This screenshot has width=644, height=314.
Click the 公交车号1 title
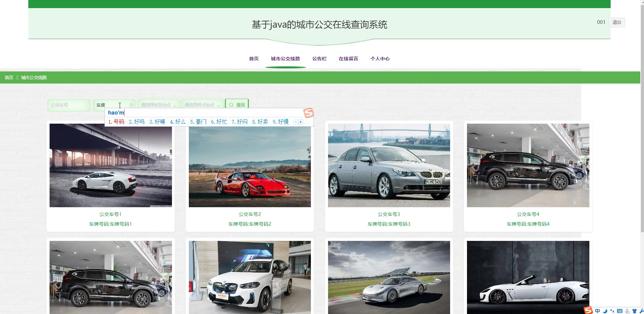coord(111,214)
